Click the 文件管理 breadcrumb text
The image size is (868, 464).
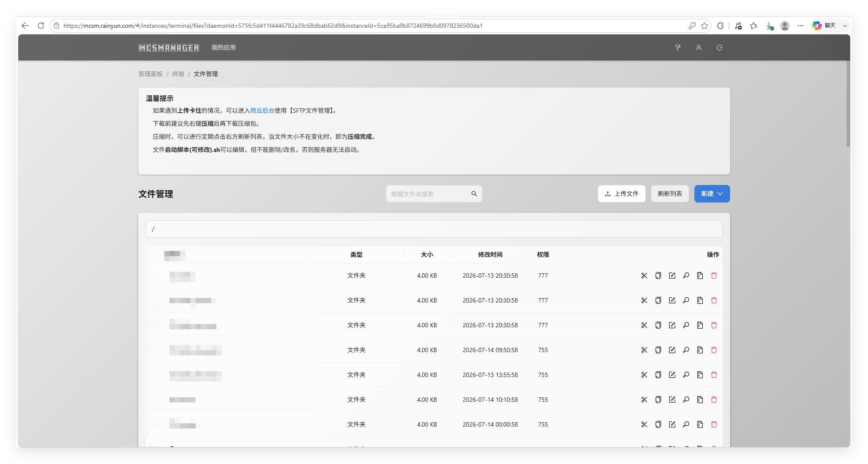tap(206, 74)
